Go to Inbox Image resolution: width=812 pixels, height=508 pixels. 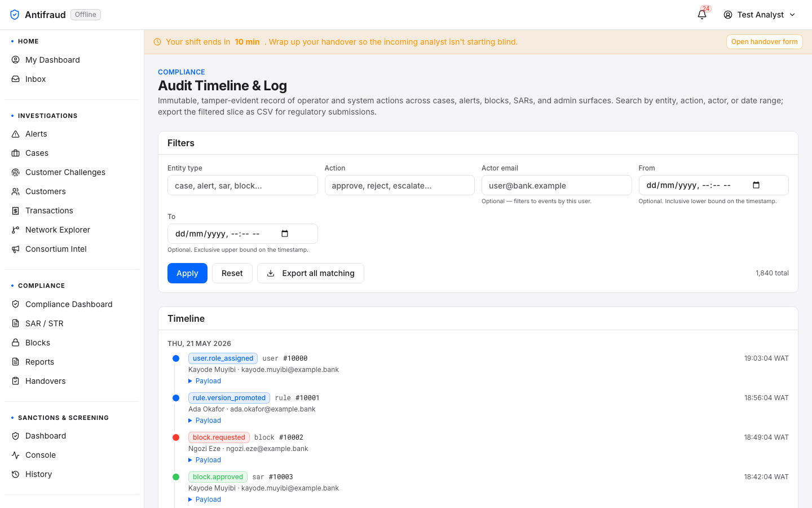point(72,79)
